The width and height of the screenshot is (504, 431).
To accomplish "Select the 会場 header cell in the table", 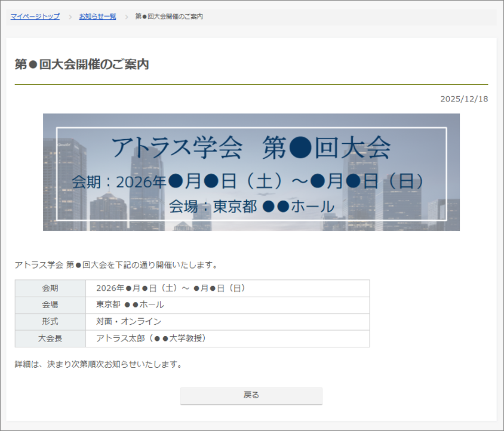I will click(x=50, y=305).
